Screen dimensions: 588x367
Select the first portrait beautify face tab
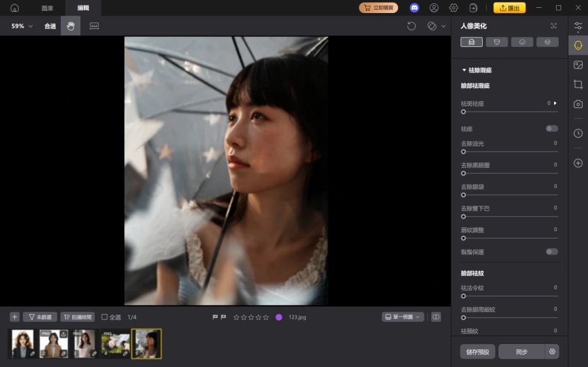click(471, 42)
